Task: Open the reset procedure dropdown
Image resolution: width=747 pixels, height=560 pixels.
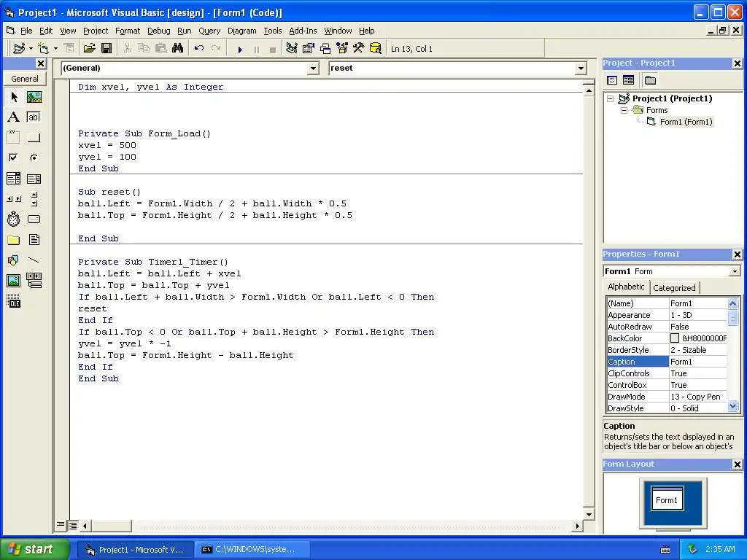Action: 581,68
